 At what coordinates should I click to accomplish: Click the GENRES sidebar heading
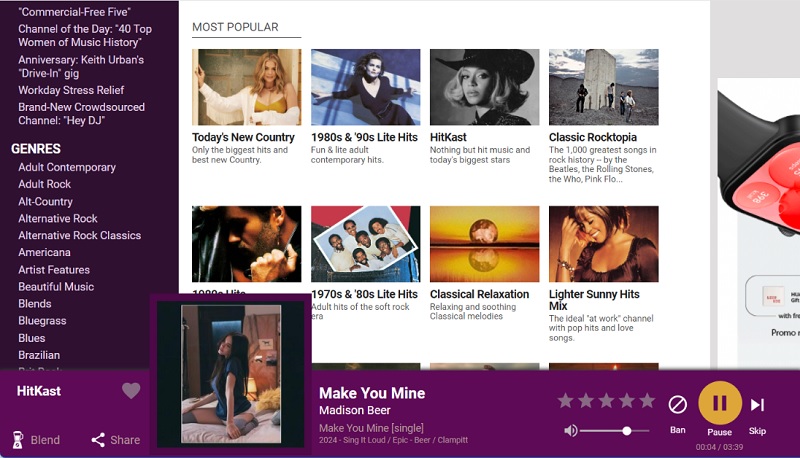pyautogui.click(x=36, y=149)
